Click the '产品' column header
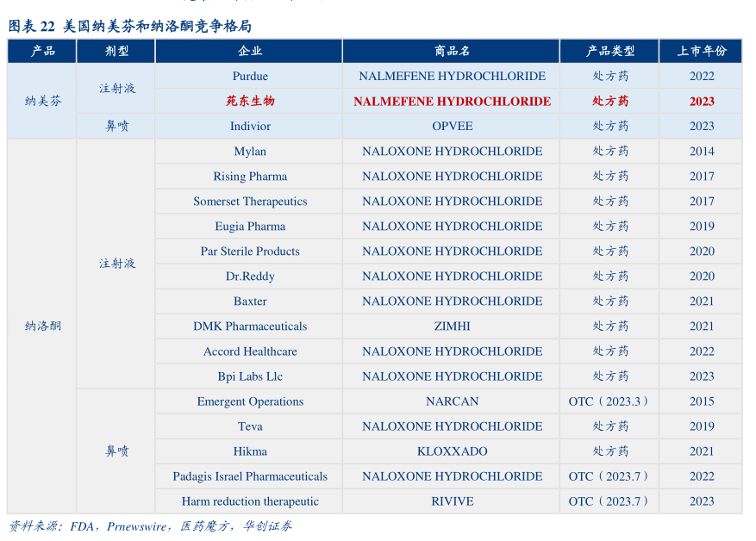This screenshot has height=541, width=756. pos(42,51)
